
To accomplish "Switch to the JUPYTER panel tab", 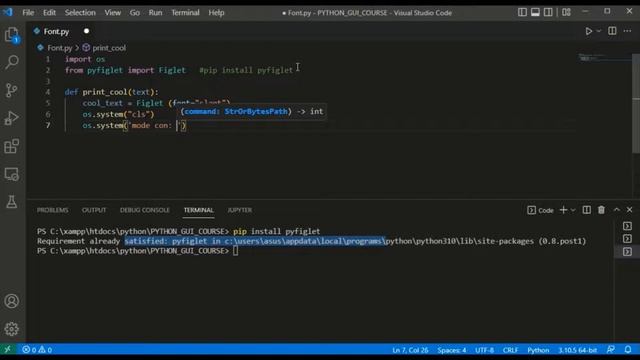I will click(240, 210).
